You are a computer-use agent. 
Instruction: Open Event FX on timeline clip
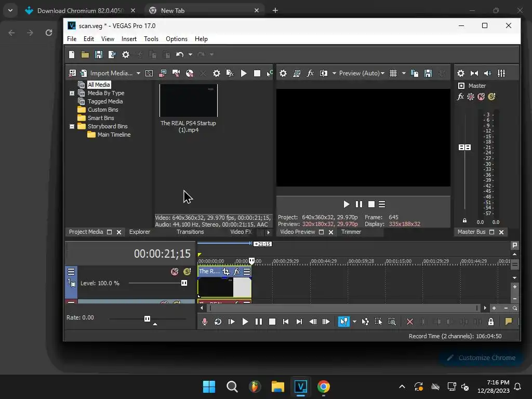tap(236, 271)
